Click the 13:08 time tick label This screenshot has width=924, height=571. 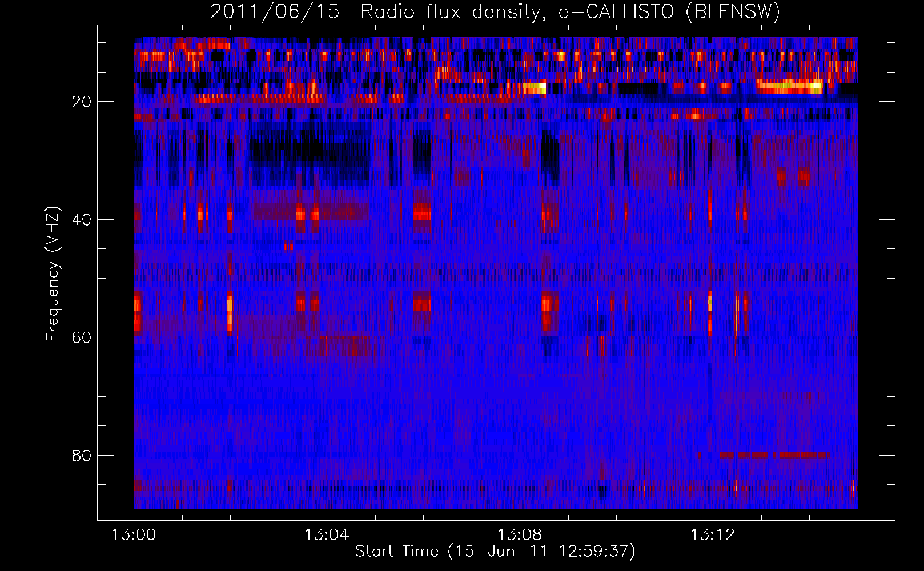click(x=520, y=535)
